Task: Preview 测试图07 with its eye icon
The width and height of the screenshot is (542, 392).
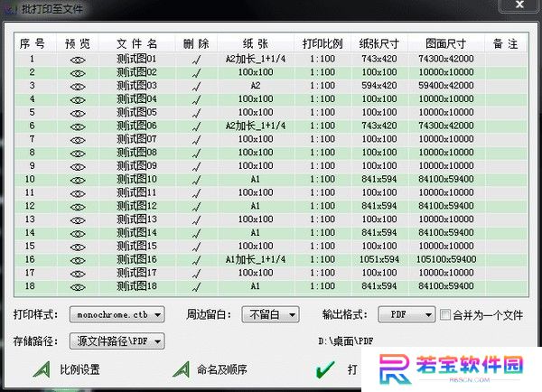Action: (x=78, y=140)
